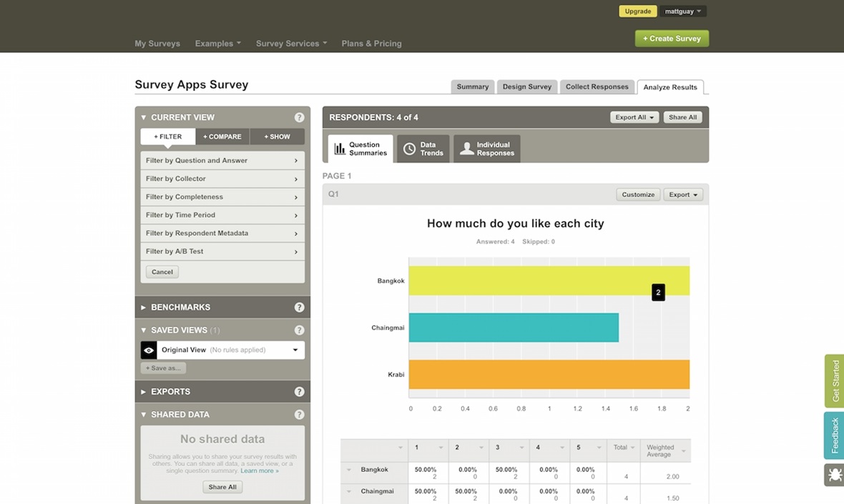Open the column 3 header dropdown
844x504 pixels.
pyautogui.click(x=521, y=448)
